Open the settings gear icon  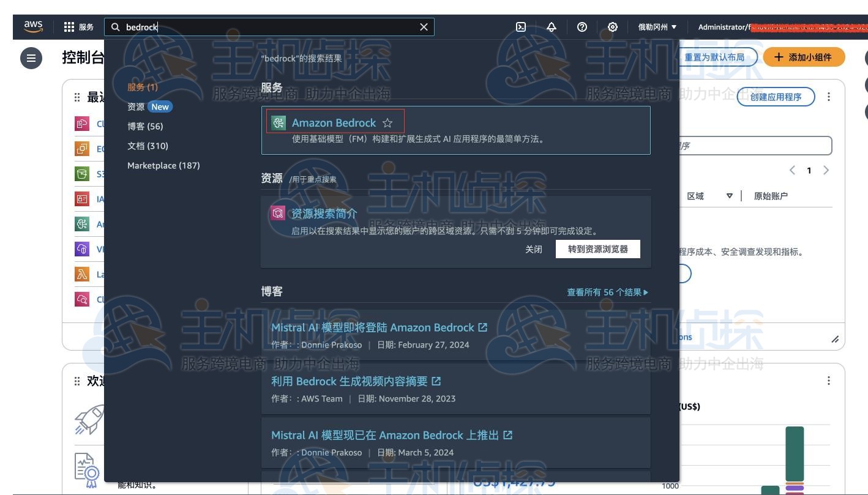612,27
